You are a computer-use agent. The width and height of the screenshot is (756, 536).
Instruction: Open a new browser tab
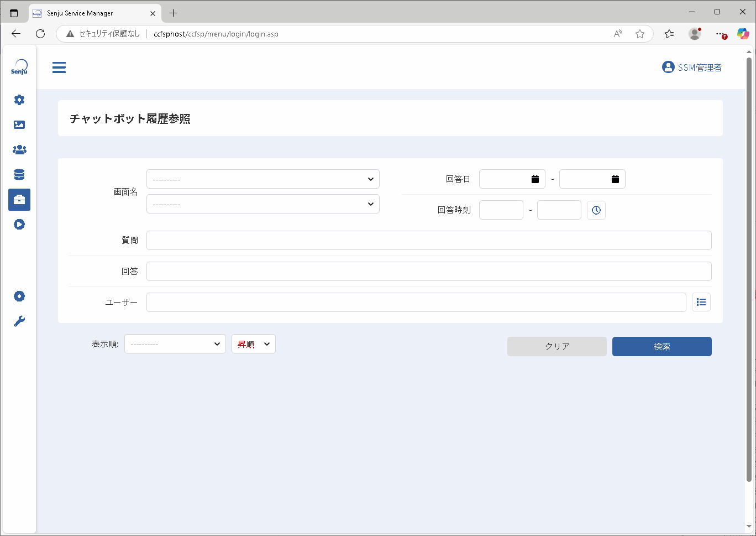click(x=174, y=13)
